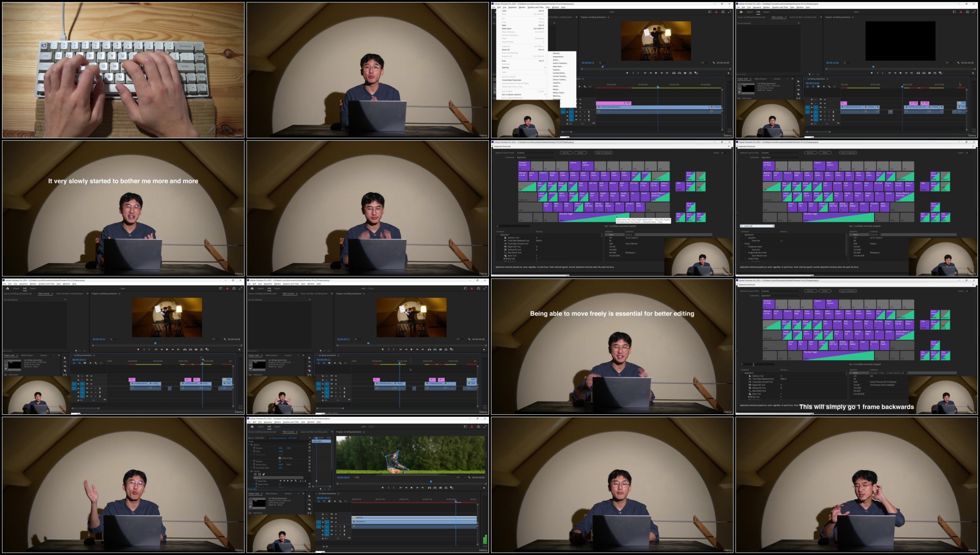Image resolution: width=980 pixels, height=555 pixels.
Task: Click pen mask icon in green-trees Premiere frame
Action: coord(263,474)
